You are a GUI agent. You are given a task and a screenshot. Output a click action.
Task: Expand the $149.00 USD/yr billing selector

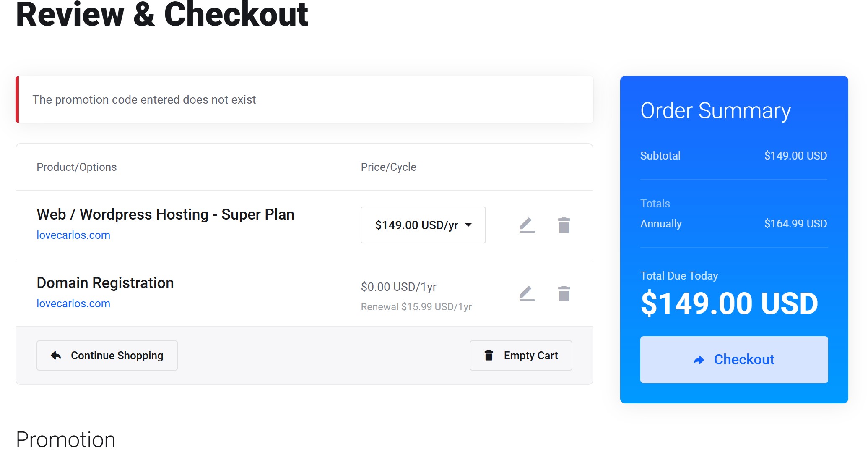[423, 225]
